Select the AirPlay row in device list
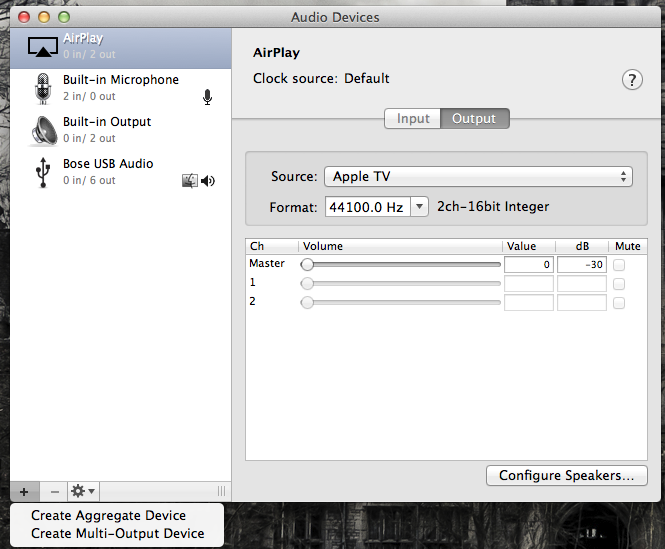The image size is (665, 549). [120, 48]
